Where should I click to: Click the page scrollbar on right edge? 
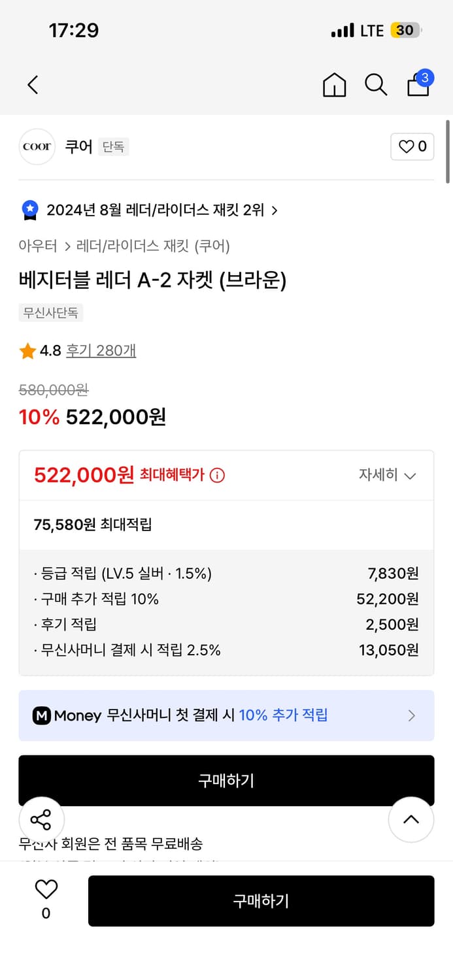coord(448,150)
